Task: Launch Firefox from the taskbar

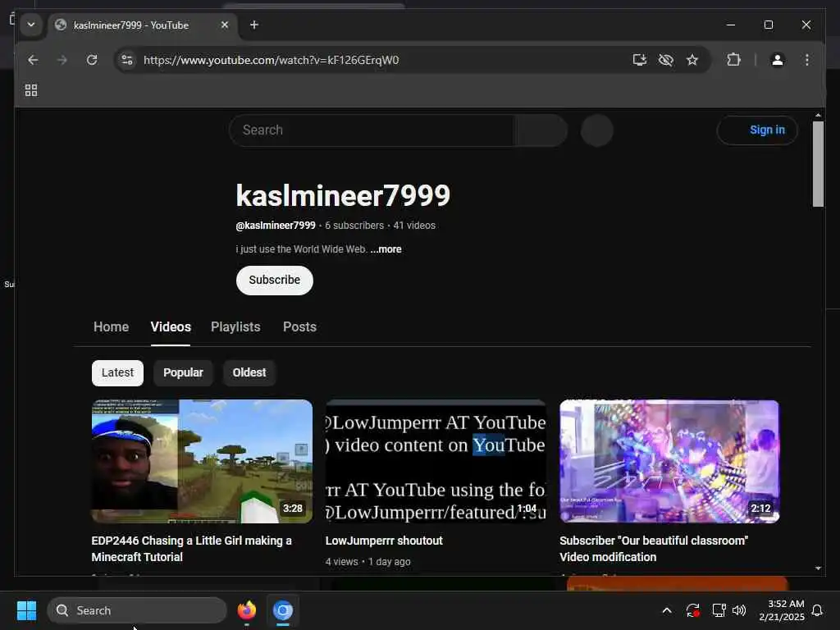Action: tap(246, 610)
